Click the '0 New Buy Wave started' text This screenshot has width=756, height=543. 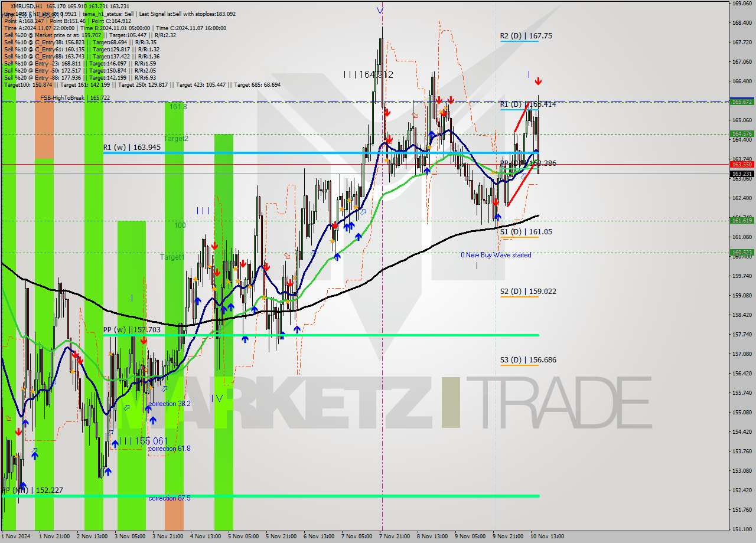coord(496,255)
